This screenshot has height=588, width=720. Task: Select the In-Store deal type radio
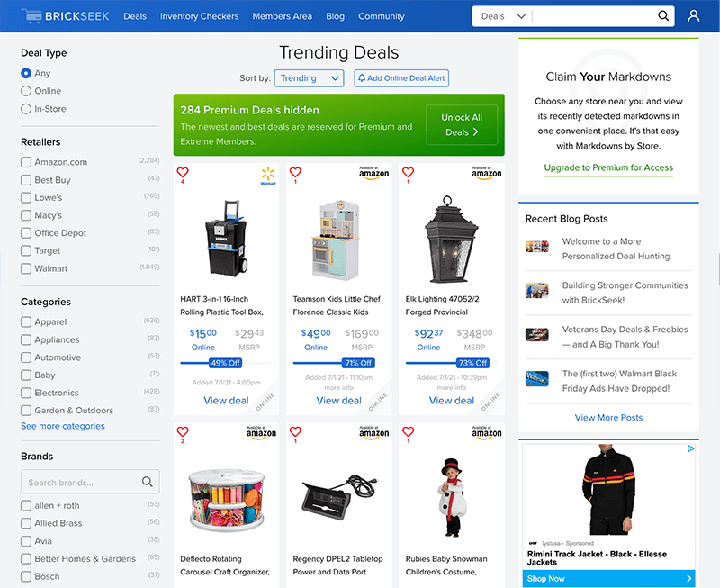tap(26, 109)
